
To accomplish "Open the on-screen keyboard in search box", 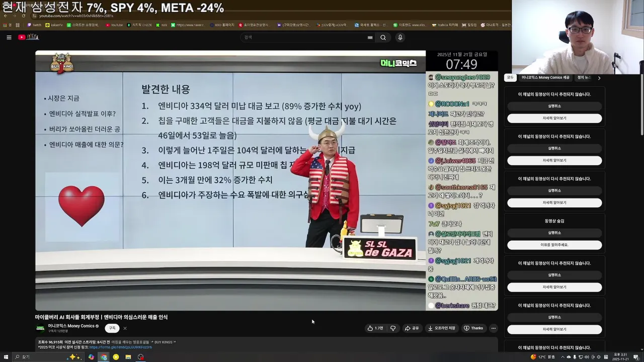I will 370,37.
